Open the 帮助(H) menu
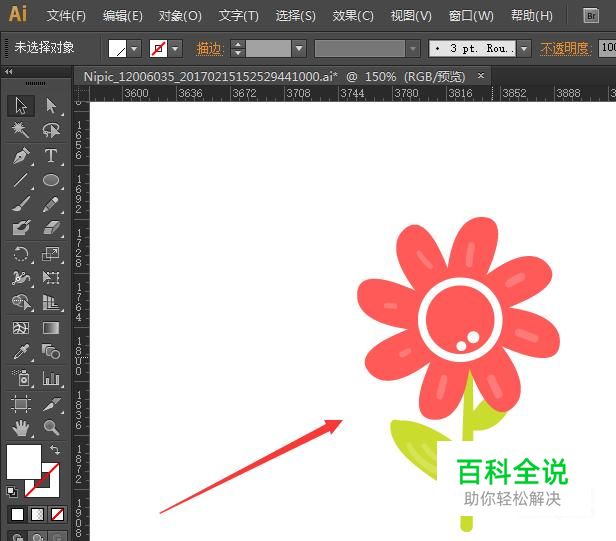The width and height of the screenshot is (616, 541). click(532, 16)
